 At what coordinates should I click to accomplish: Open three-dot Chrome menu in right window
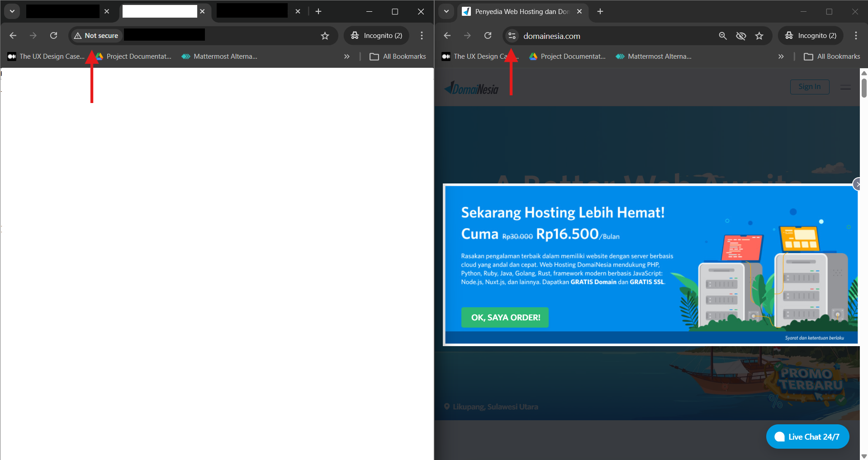click(856, 35)
